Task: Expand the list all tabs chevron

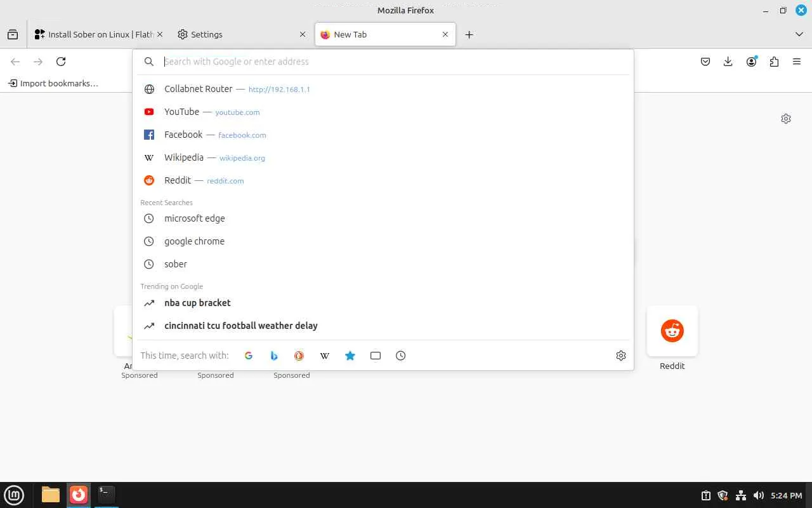Action: click(x=799, y=34)
